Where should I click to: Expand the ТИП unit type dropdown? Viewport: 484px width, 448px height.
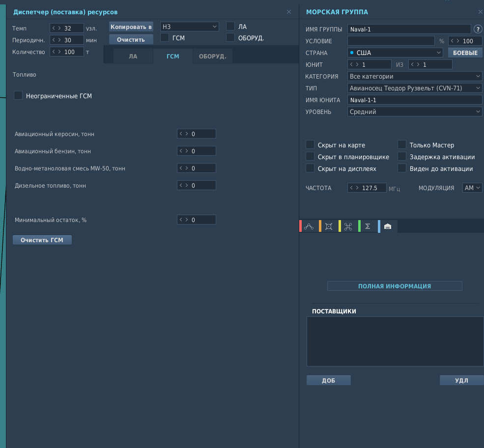[415, 88]
